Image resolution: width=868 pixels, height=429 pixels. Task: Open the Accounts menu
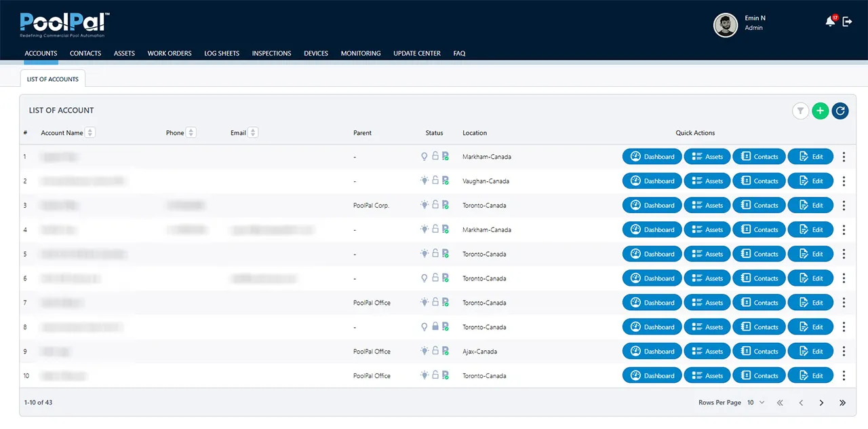click(41, 54)
